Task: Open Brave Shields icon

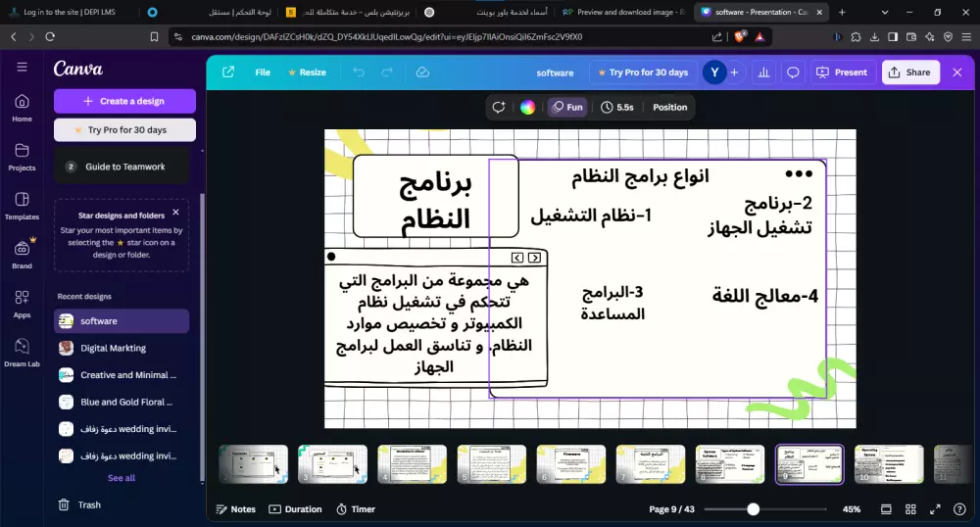Action: coord(740,37)
